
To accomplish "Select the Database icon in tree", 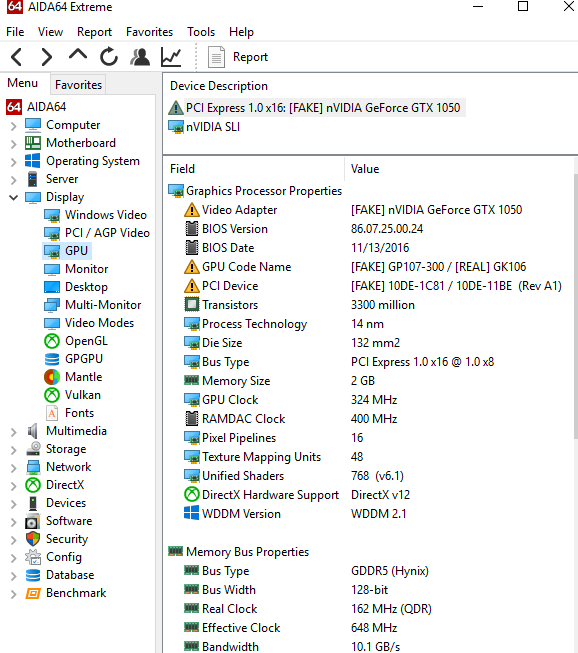I will [x=33, y=575].
